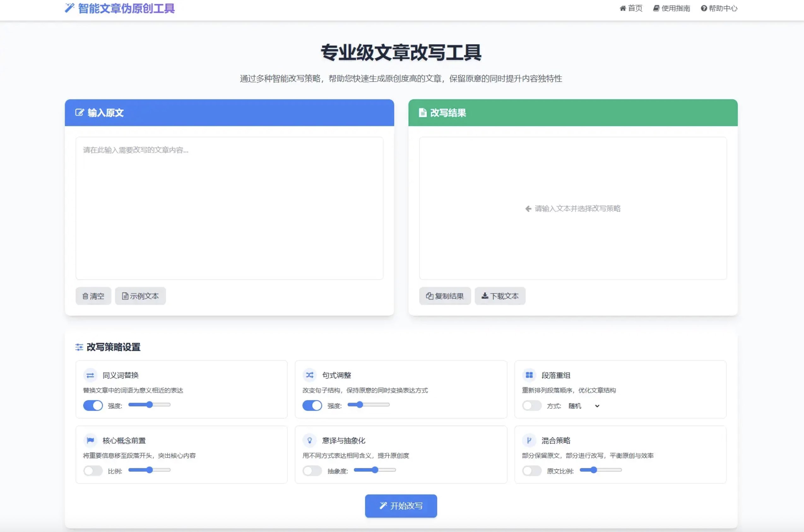Screen dimensions: 804x532
Task: Click the lightbulb icon for 意译与抽象化
Action: pos(309,440)
